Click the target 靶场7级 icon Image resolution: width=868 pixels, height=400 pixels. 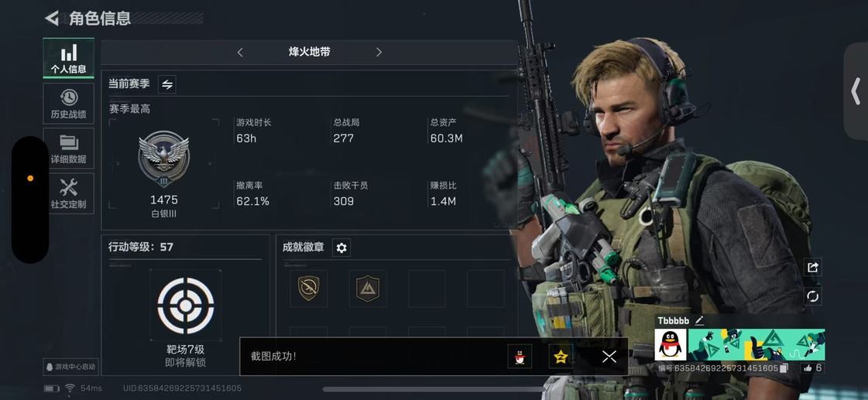[x=185, y=306]
